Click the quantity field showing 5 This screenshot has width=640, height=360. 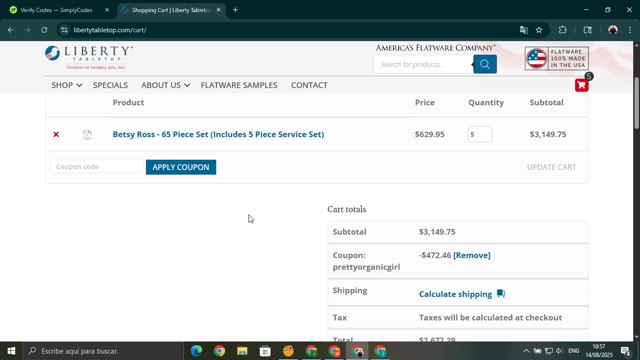click(480, 134)
